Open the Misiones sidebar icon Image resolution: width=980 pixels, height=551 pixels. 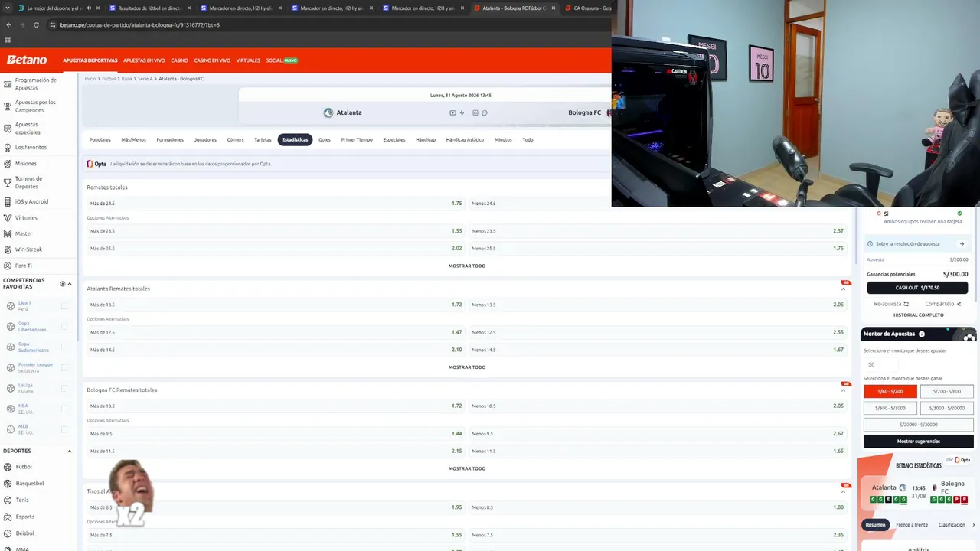pos(8,163)
